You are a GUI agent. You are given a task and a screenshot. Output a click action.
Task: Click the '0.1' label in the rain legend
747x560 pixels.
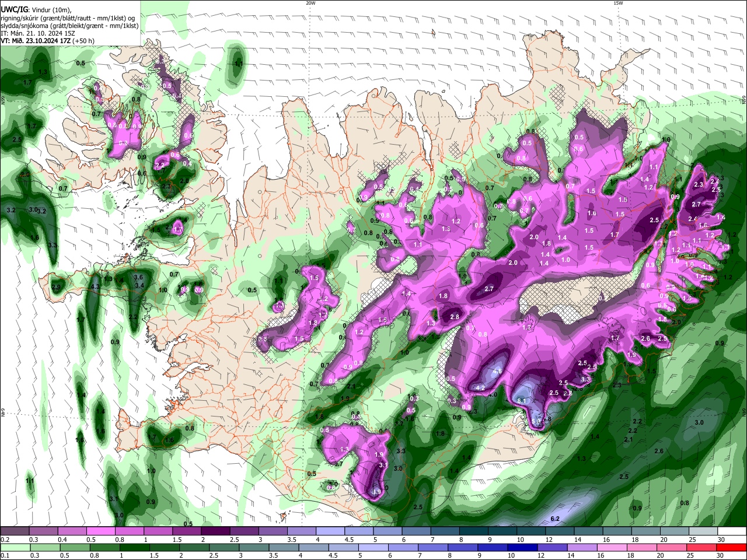pyautogui.click(x=4, y=555)
